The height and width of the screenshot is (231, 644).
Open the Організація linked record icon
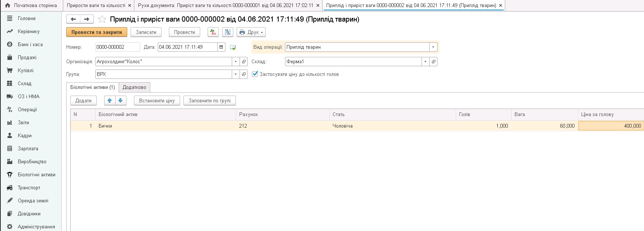click(244, 62)
